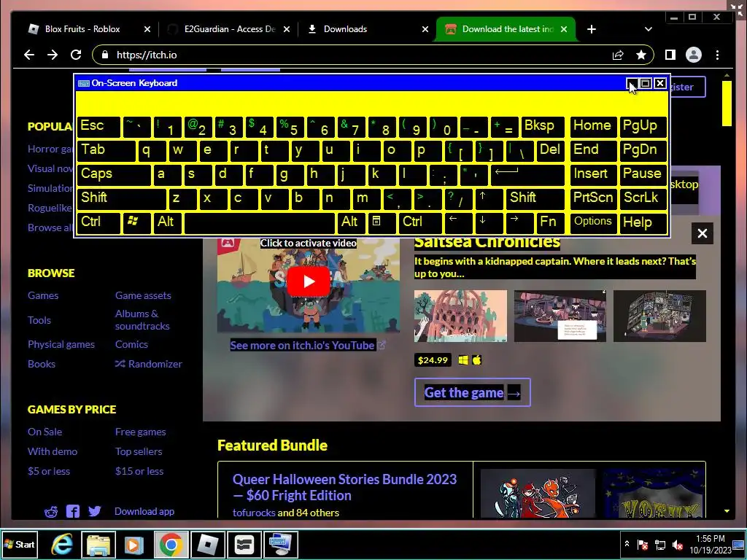Click the share icon in address bar
Viewport: 747px width, 560px height.
click(x=618, y=55)
